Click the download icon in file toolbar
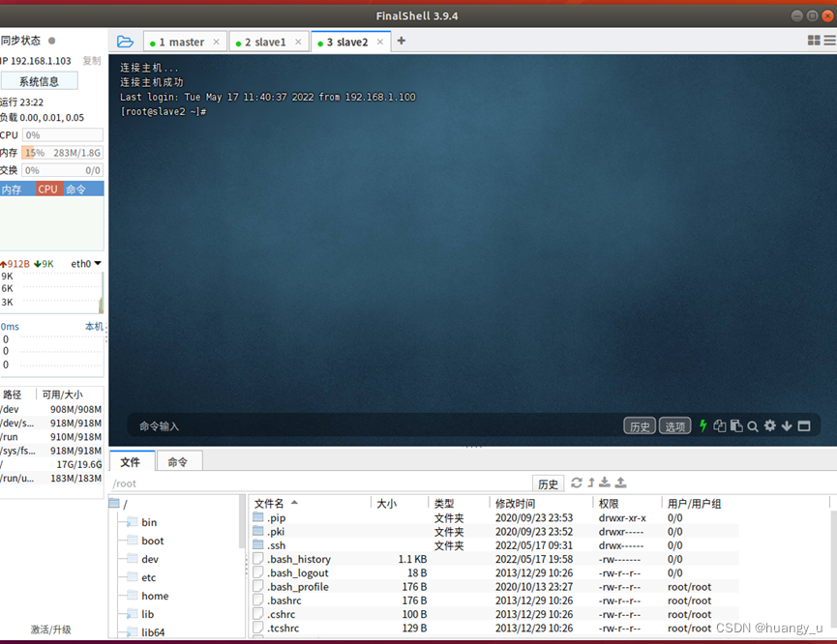Image resolution: width=837 pixels, height=644 pixels. (x=604, y=483)
